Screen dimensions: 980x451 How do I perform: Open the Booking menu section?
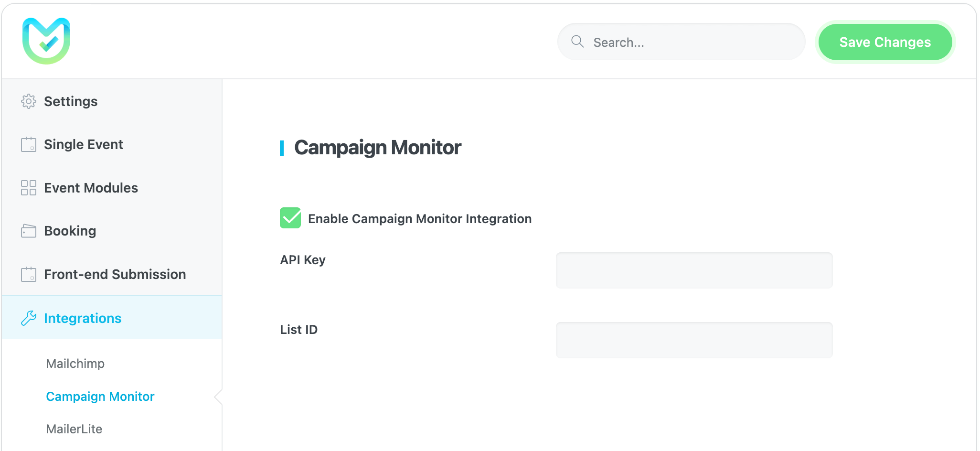(70, 231)
